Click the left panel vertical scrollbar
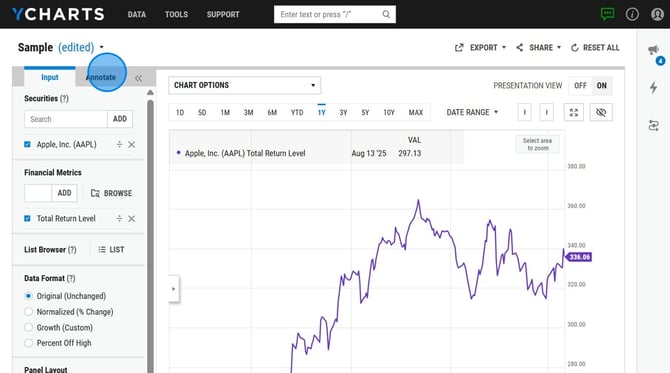 point(150,235)
